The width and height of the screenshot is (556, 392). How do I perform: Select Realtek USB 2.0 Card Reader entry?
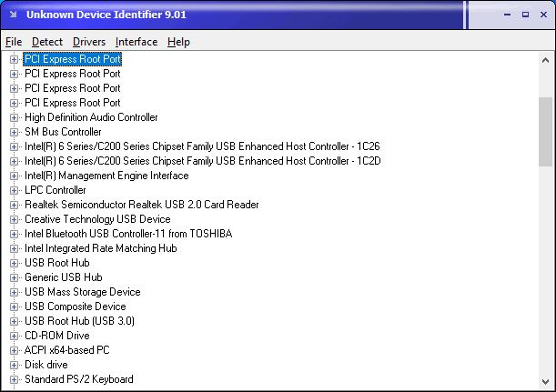click(141, 205)
